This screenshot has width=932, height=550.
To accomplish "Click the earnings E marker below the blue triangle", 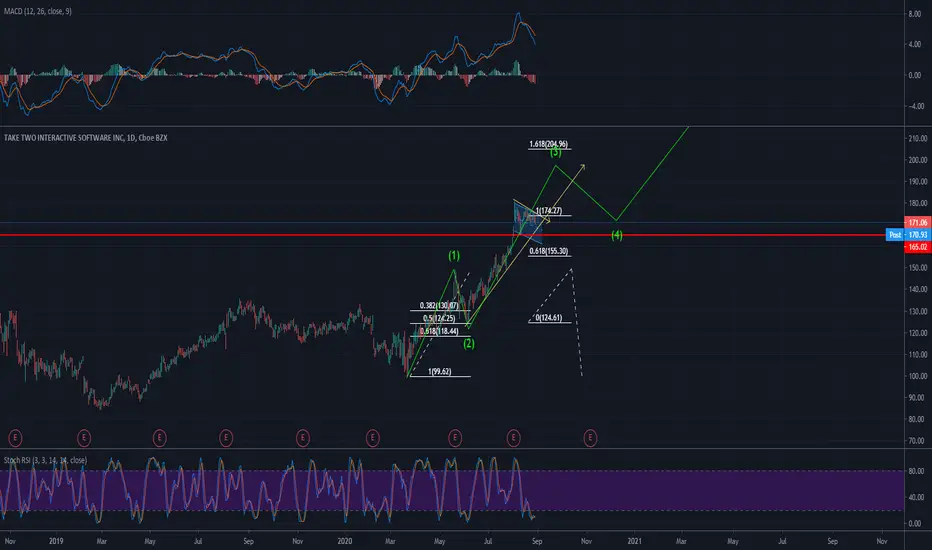I will (x=514, y=439).
